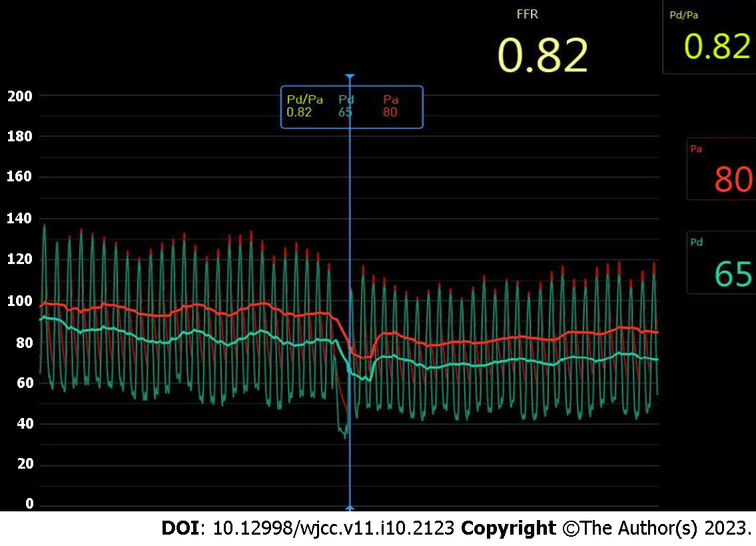Click the 160 y-axis label

20,176
